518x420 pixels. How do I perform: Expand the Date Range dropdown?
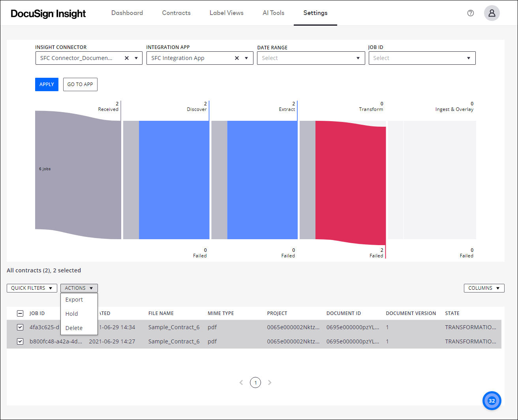tap(311, 58)
